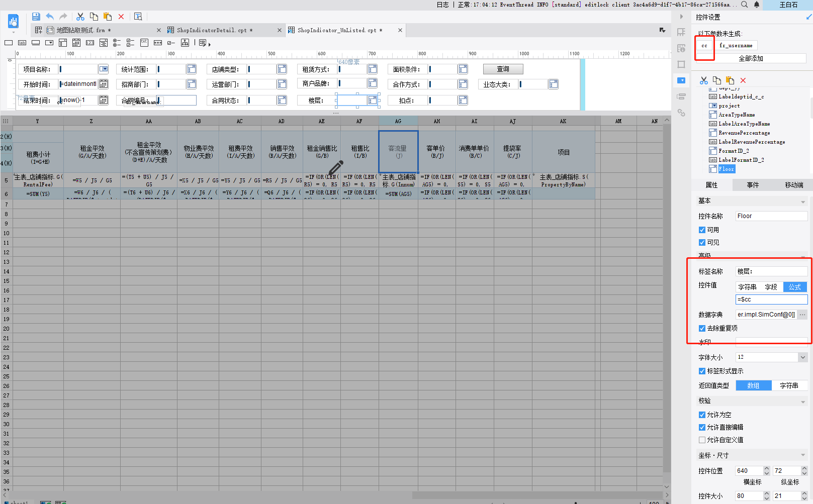Toggle 允许直接编辑 checkbox
This screenshot has width=813, height=504.
[702, 427]
